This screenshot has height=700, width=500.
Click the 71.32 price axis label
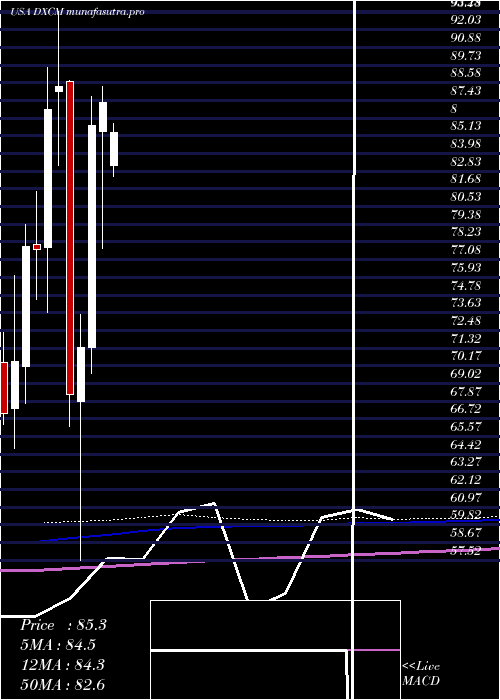pyautogui.click(x=466, y=338)
